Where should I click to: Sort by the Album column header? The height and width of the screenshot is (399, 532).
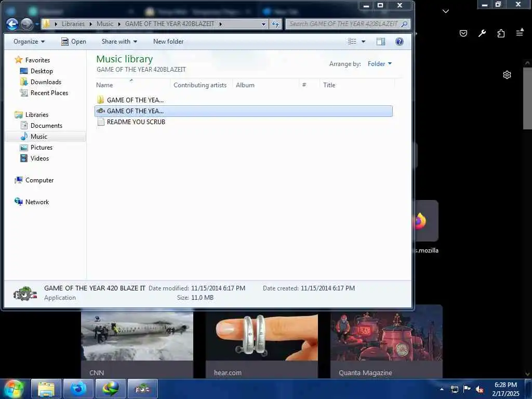click(x=265, y=85)
